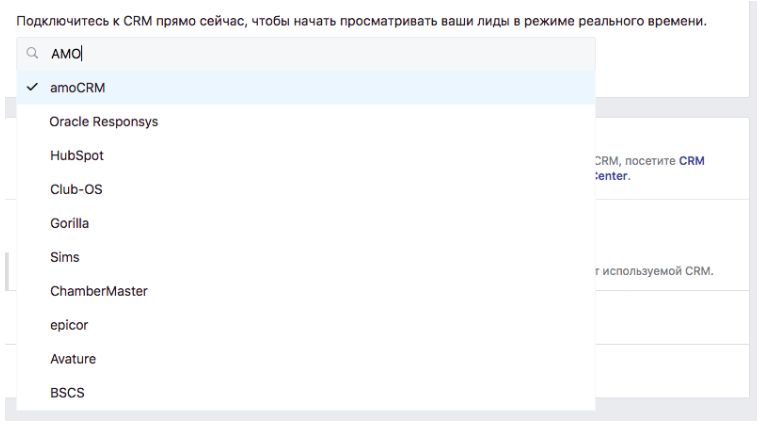The height and width of the screenshot is (424, 765).
Task: Select the Sims CRM entry
Action: (x=306, y=257)
